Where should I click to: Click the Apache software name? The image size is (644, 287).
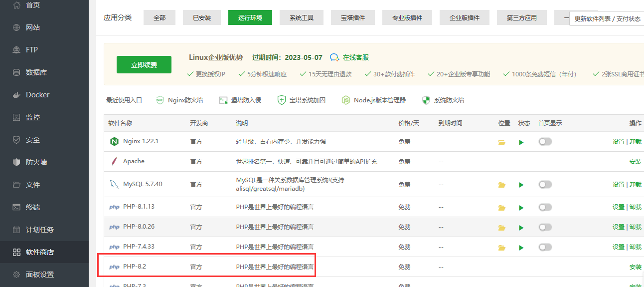134,161
